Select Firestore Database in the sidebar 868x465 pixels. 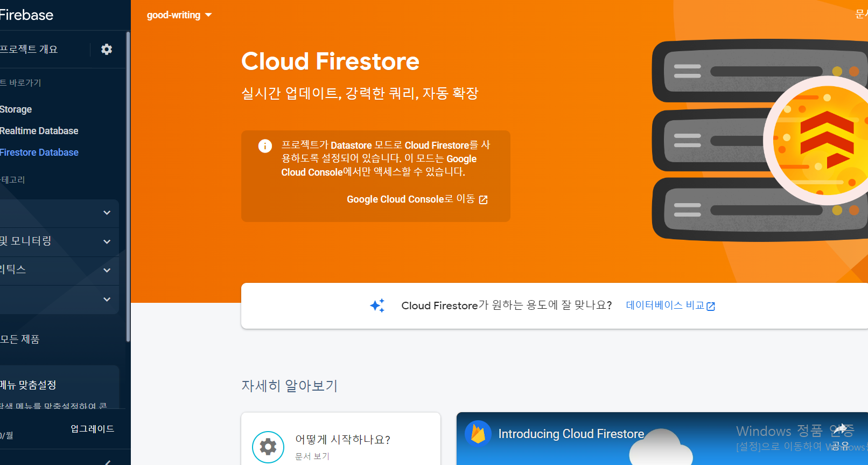(x=39, y=152)
